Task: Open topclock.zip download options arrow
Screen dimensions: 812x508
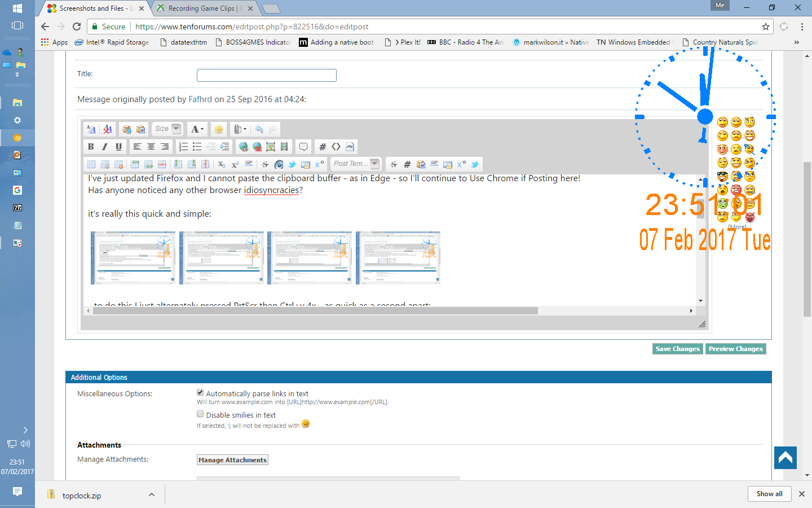Action: 151,494
